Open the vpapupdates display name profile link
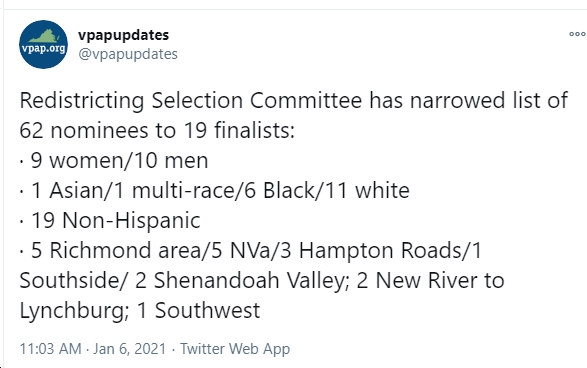Image resolution: width=587 pixels, height=368 pixels. coord(124,35)
